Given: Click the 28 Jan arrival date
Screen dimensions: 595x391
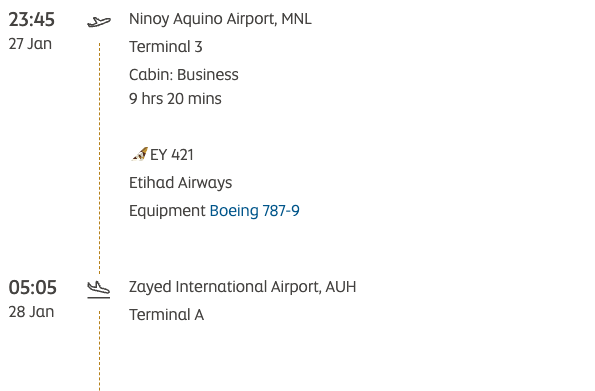Looking at the screenshot, I should click(x=31, y=312).
